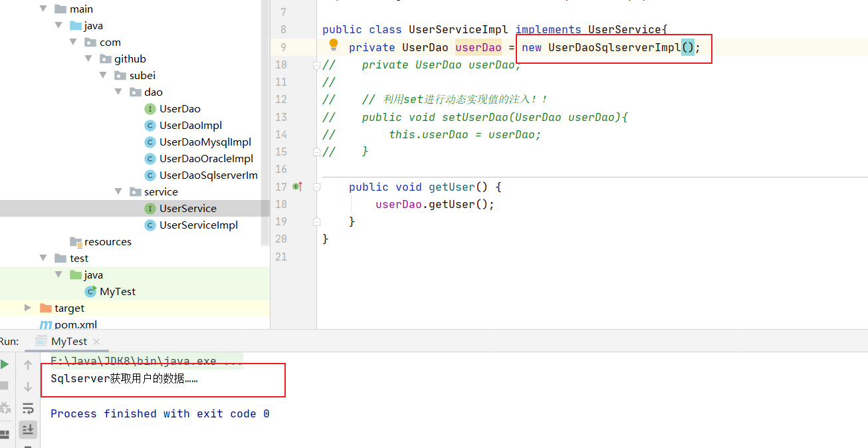Click the implements-method gutter icon on line 17

297,187
